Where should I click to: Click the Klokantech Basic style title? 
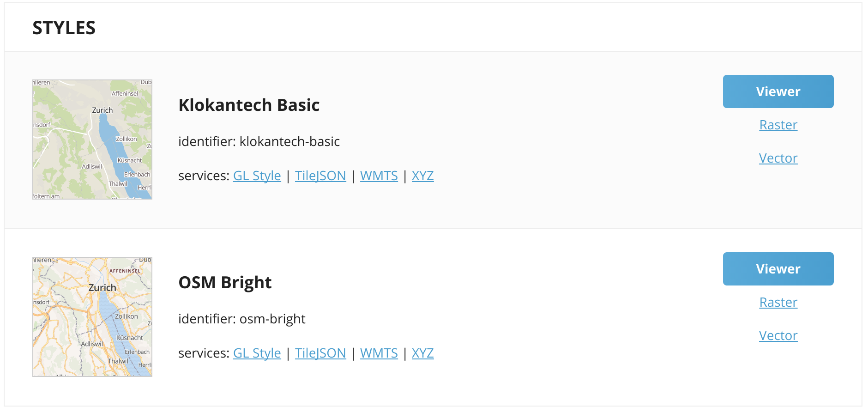(x=249, y=105)
